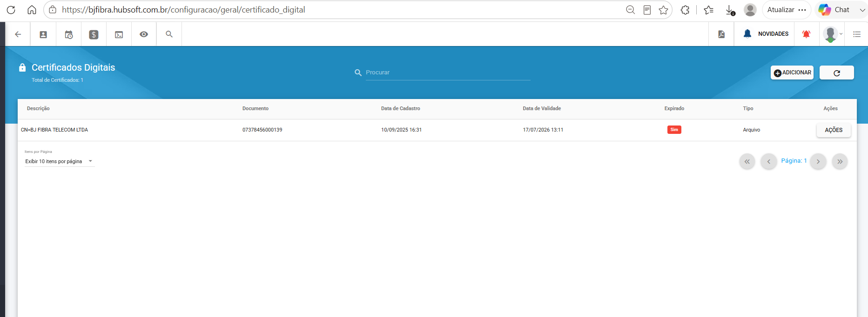Viewport: 868px width, 317px height.
Task: Sort by Data de Cadastro column header
Action: [401, 108]
